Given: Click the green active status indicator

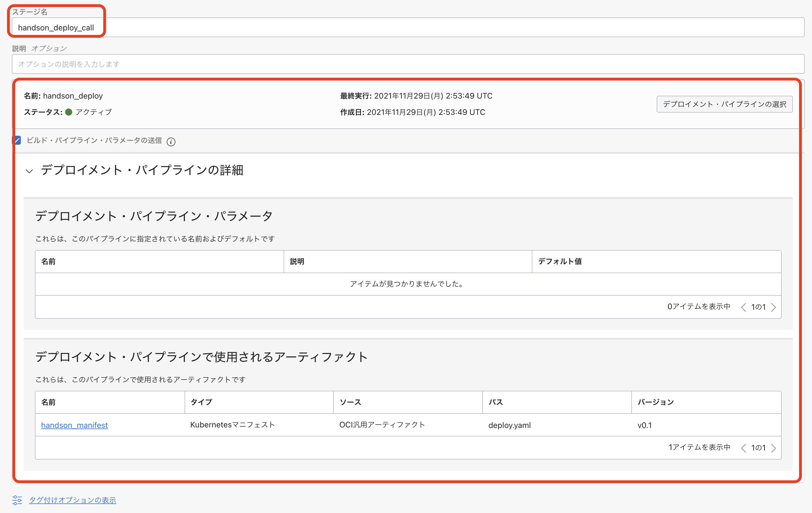Looking at the screenshot, I should 68,112.
